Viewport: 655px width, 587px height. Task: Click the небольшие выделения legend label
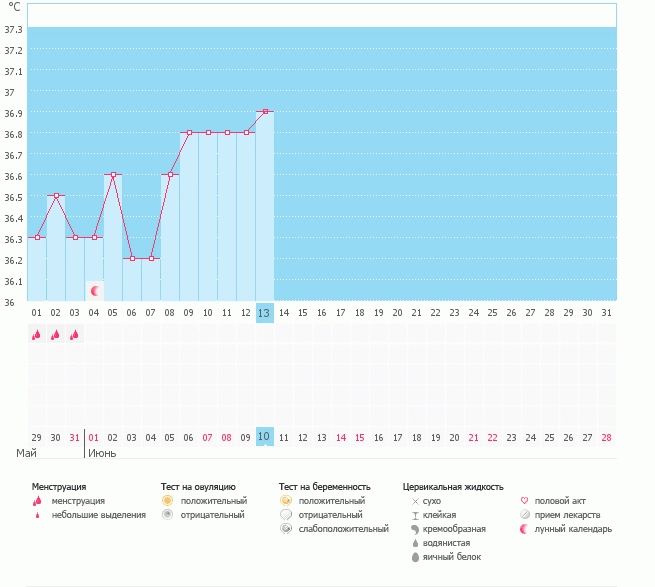(x=98, y=515)
